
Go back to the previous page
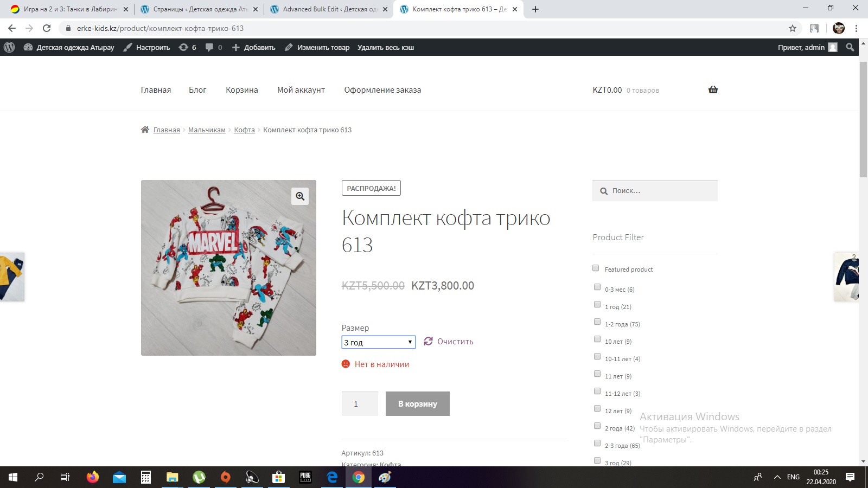[x=12, y=28]
